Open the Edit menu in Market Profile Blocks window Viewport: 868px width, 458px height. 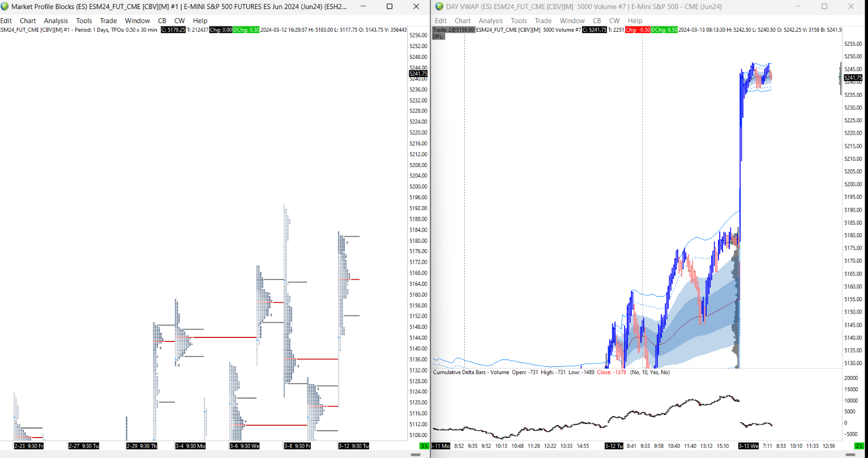tap(6, 21)
